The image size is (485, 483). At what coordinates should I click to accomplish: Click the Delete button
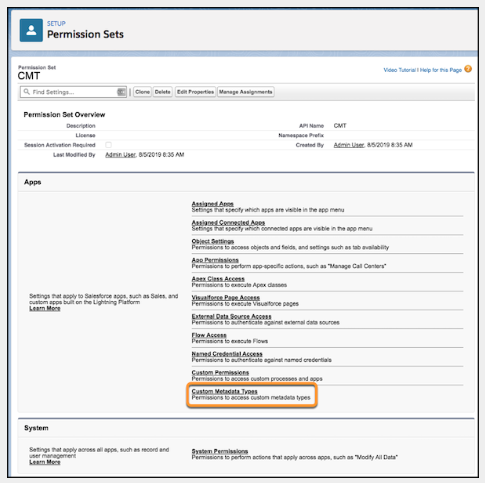[x=163, y=92]
